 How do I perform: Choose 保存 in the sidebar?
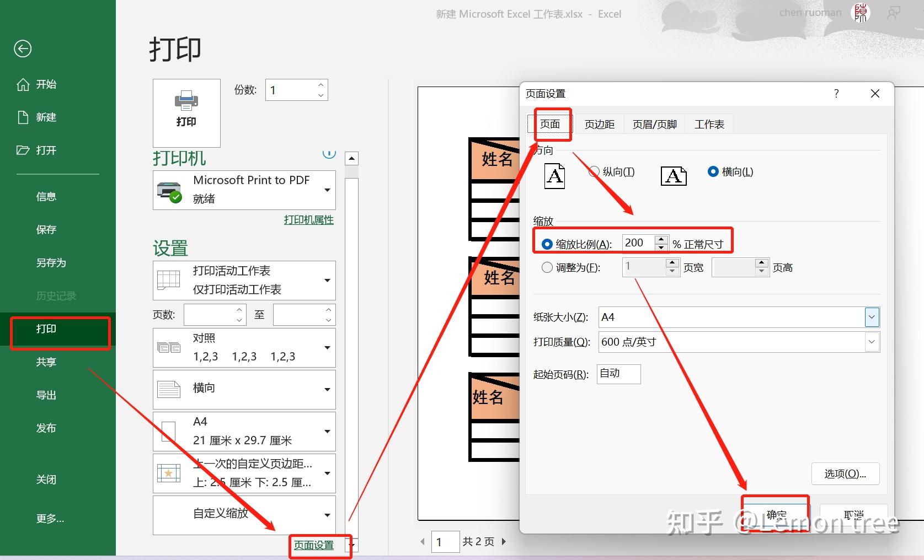pos(46,230)
